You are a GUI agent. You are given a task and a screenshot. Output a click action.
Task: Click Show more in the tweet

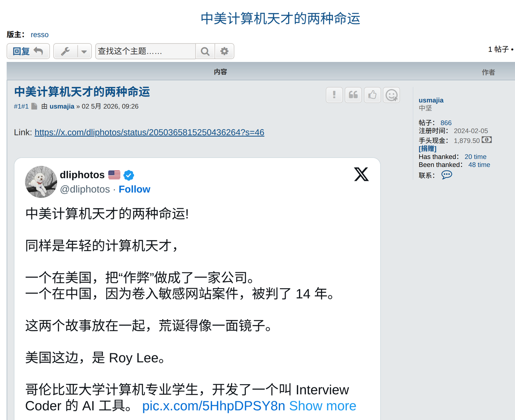tap(323, 406)
